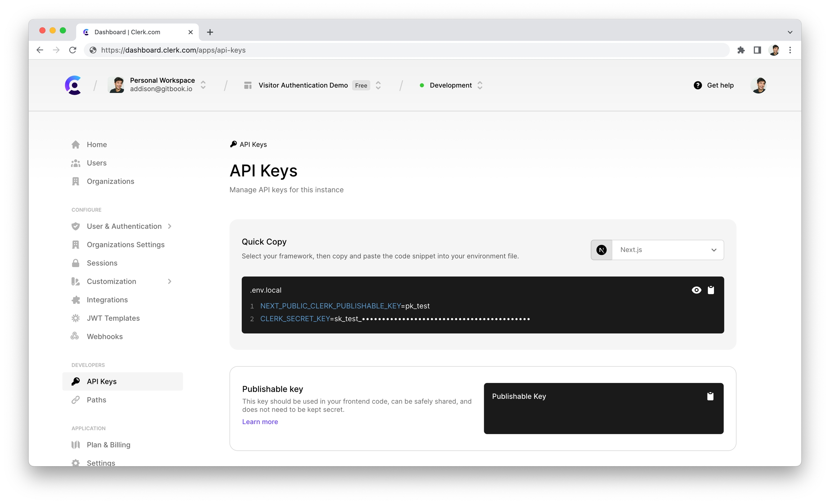The width and height of the screenshot is (830, 504).
Task: Open Integrations in the sidebar
Action: click(x=107, y=300)
